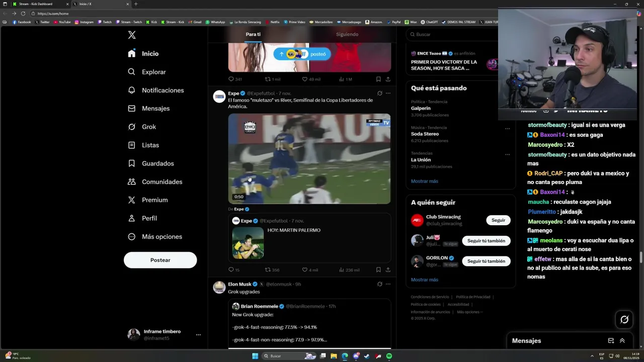Expand Más opciones in the sidebar

[x=155, y=237]
